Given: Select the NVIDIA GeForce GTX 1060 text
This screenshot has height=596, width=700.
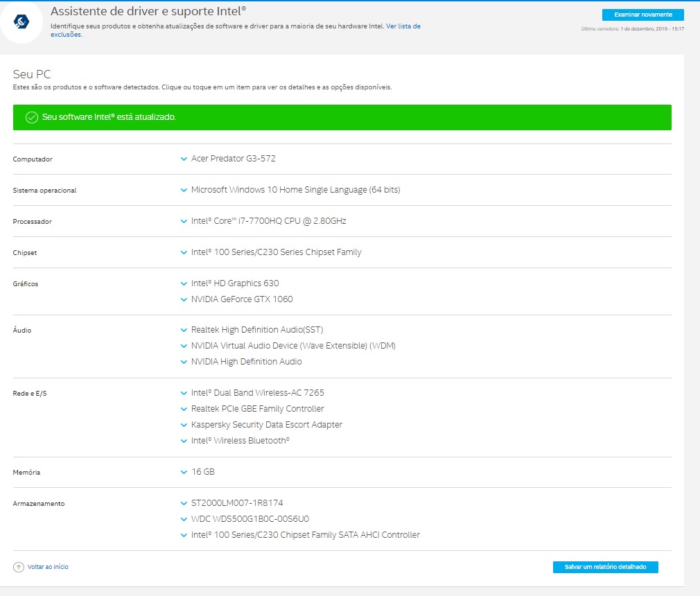Looking at the screenshot, I should point(242,299).
